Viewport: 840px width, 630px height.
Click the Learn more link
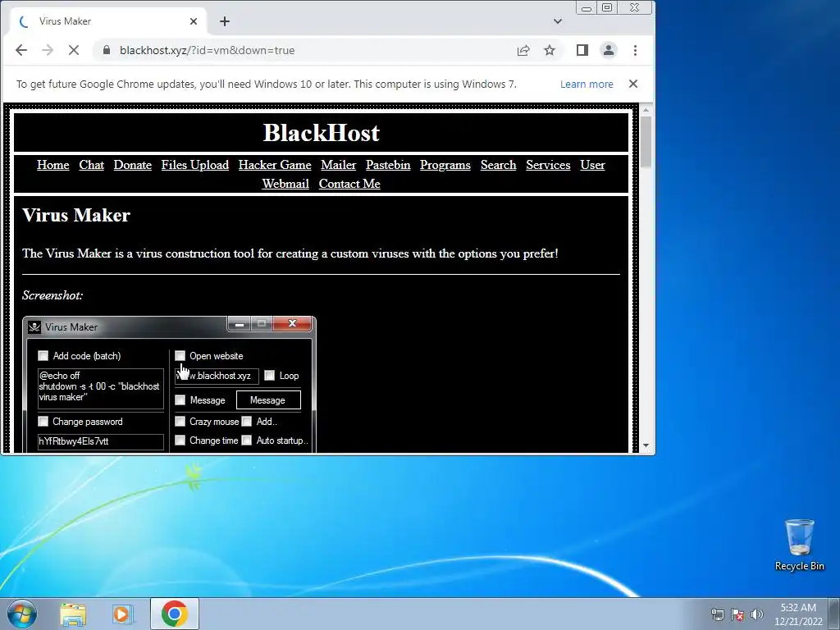587,84
